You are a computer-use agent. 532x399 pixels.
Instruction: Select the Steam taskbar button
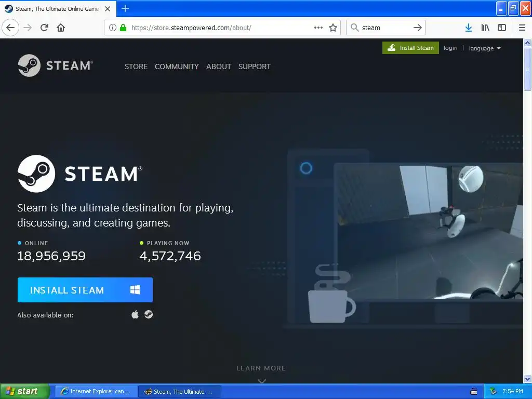180,392
